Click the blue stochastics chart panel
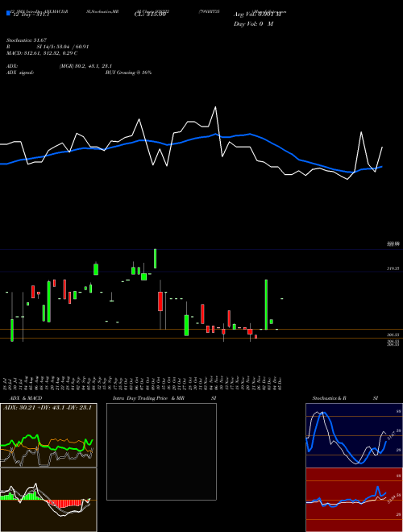403x532 pixels. point(354,435)
